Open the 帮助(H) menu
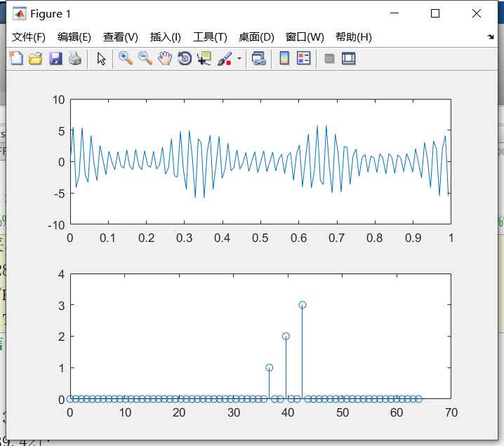The width and height of the screenshot is (504, 446). click(x=354, y=37)
